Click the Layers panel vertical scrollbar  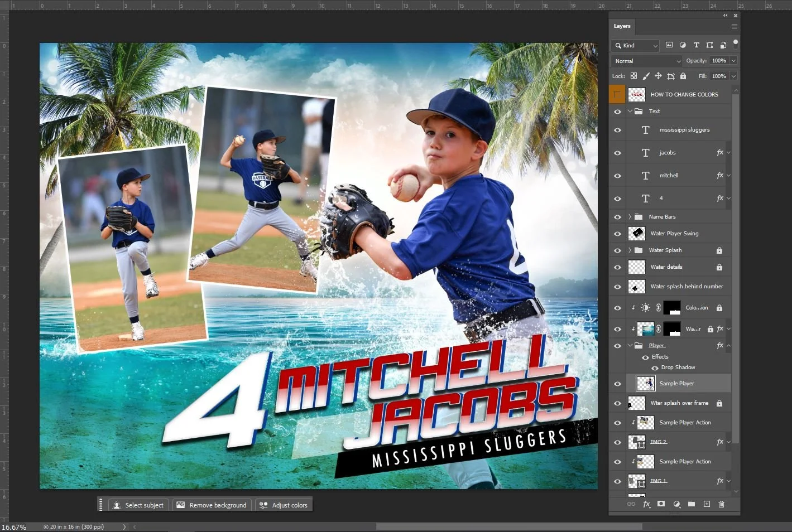[736, 268]
